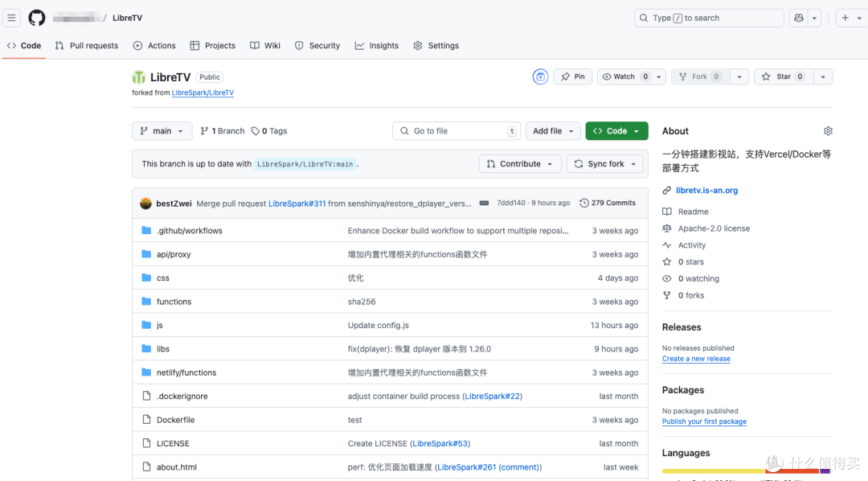Open the Sync fork dropdown
This screenshot has width=868, height=481.
[x=605, y=164]
